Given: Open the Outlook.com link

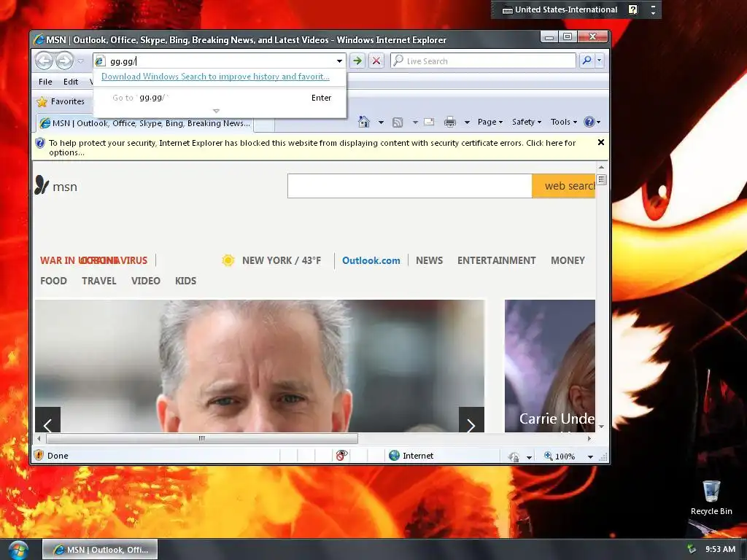Looking at the screenshot, I should click(371, 260).
